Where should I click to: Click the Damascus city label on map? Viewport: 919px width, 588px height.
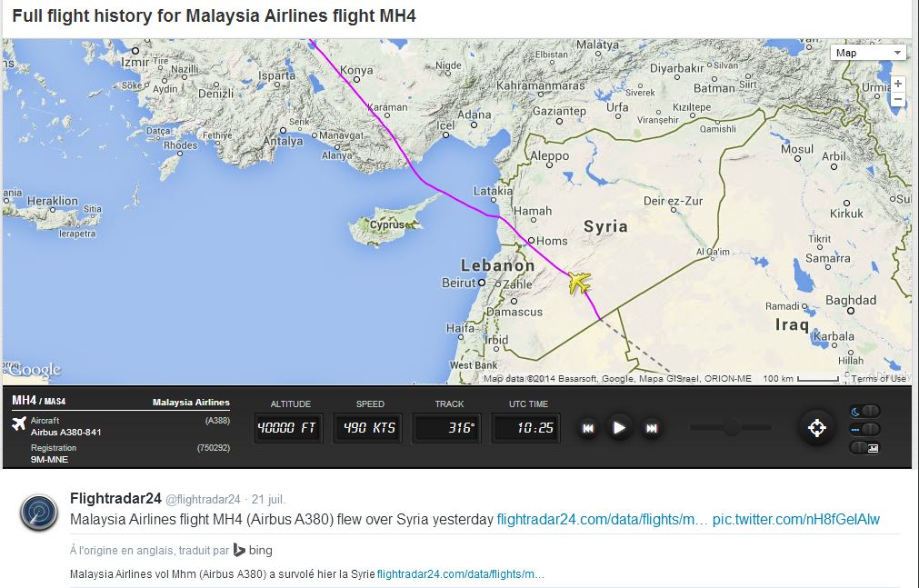[x=514, y=312]
